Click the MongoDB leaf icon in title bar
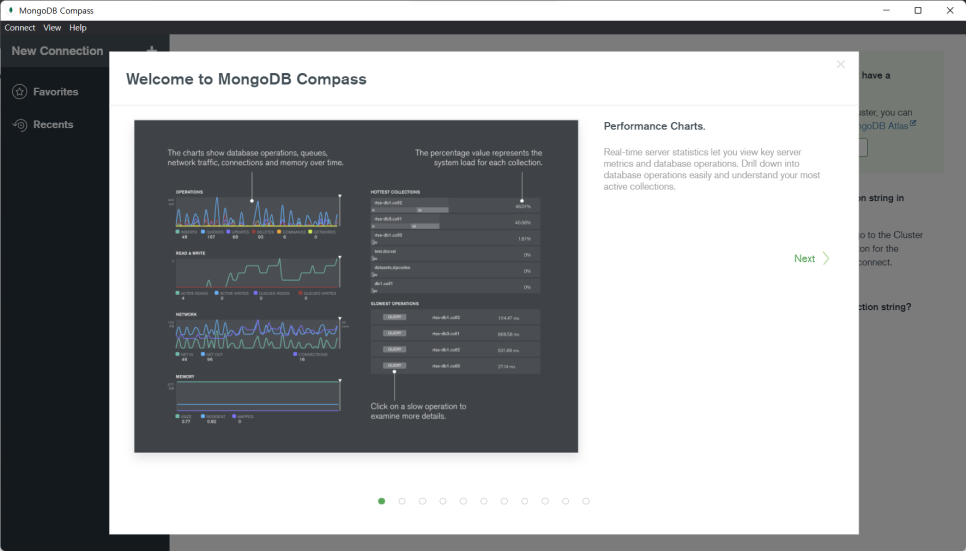The image size is (966, 551). (x=10, y=10)
